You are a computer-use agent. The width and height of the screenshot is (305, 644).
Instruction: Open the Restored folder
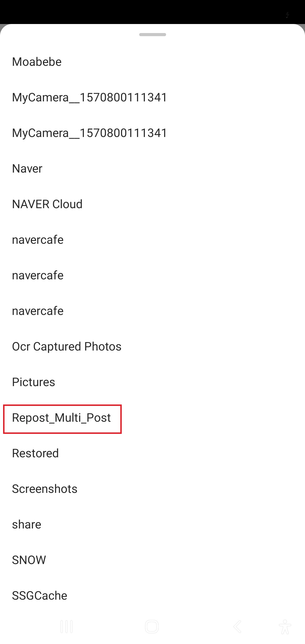[x=152, y=453]
